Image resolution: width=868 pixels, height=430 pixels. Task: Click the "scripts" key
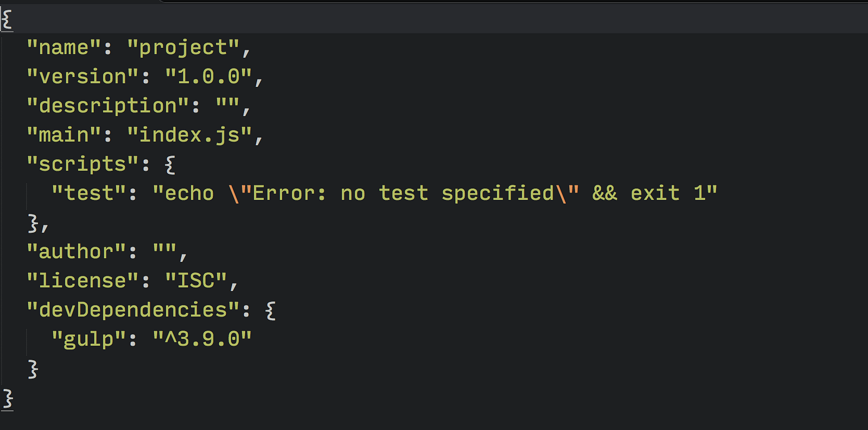tap(82, 164)
